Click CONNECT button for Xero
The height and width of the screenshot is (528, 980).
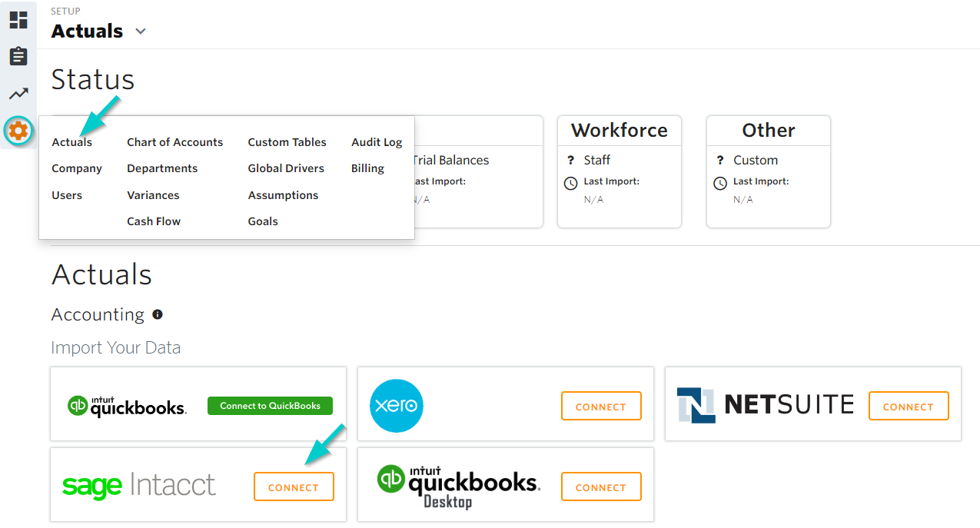tap(601, 406)
